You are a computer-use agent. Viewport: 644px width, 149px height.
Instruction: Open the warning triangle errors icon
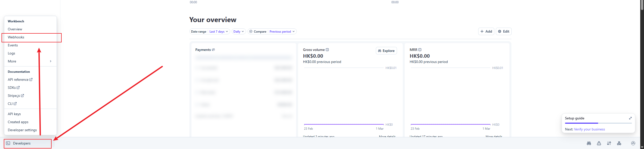click(599, 143)
